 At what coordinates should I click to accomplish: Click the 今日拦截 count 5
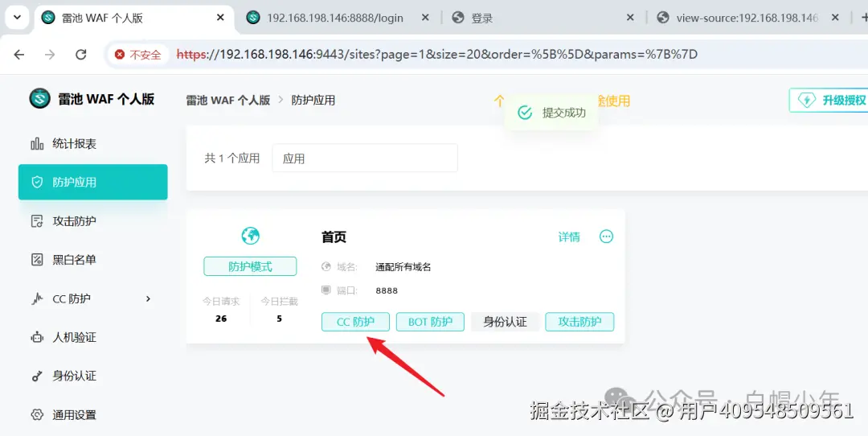(x=279, y=319)
